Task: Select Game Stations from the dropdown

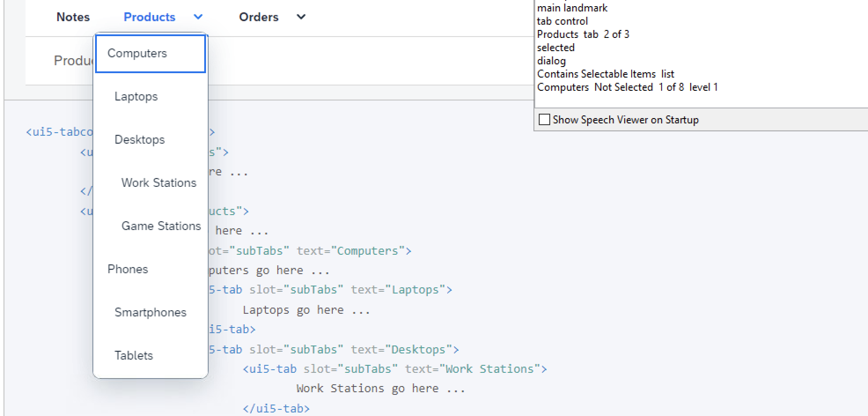Action: 161,226
